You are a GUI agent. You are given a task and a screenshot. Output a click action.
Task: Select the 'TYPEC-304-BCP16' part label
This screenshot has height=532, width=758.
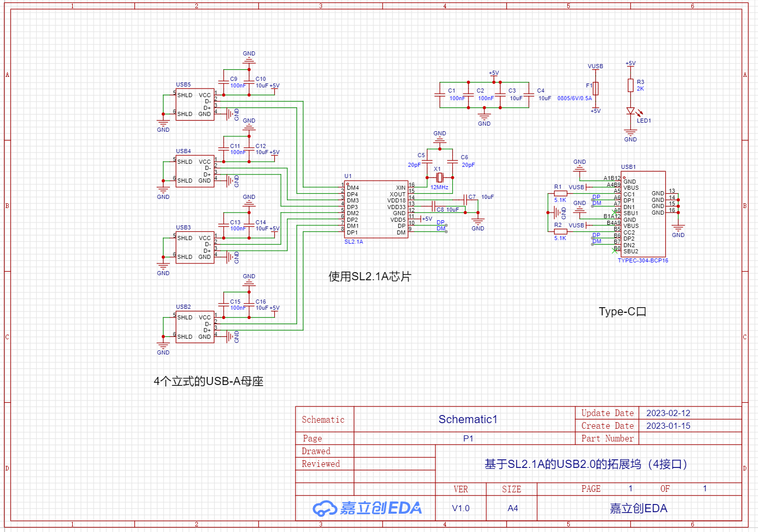pos(643,260)
